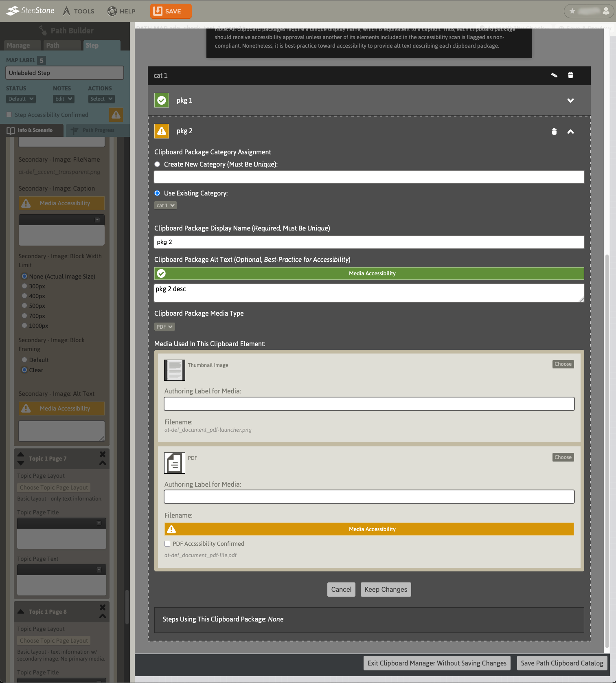
Task: Click the Keep Changes button
Action: click(x=386, y=589)
